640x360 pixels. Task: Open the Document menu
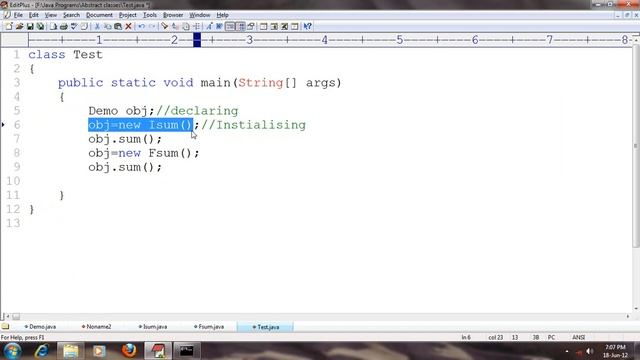pyautogui.click(x=99, y=15)
